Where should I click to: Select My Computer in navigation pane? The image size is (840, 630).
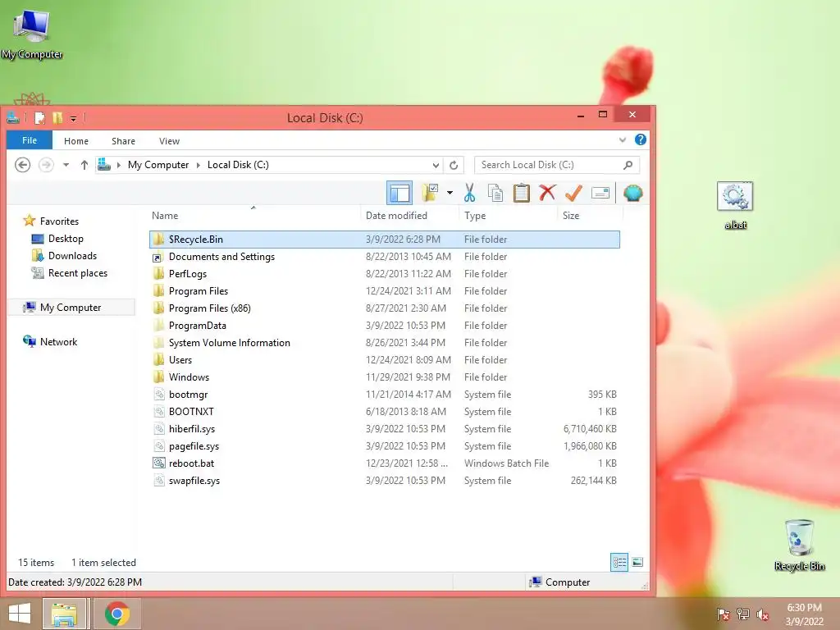[x=71, y=308]
